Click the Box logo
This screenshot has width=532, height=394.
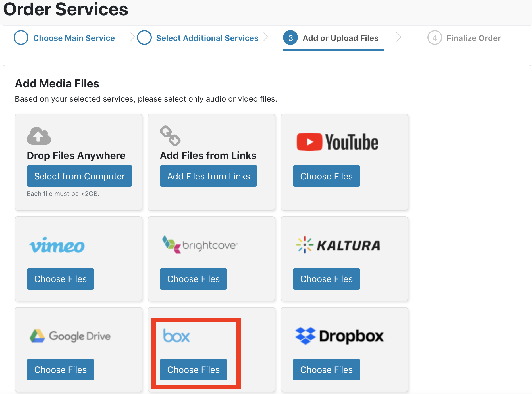(176, 336)
